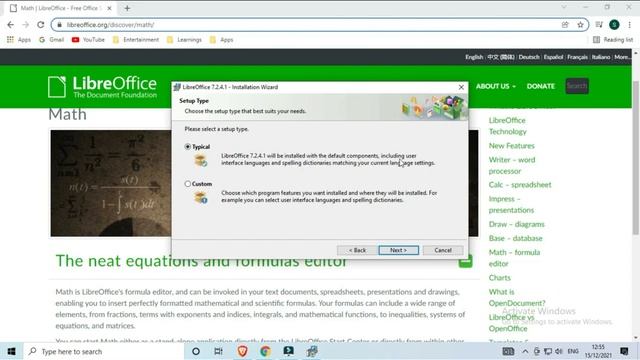Open the DONATE menu item
Image resolution: width=640 pixels, height=360 pixels.
click(540, 86)
